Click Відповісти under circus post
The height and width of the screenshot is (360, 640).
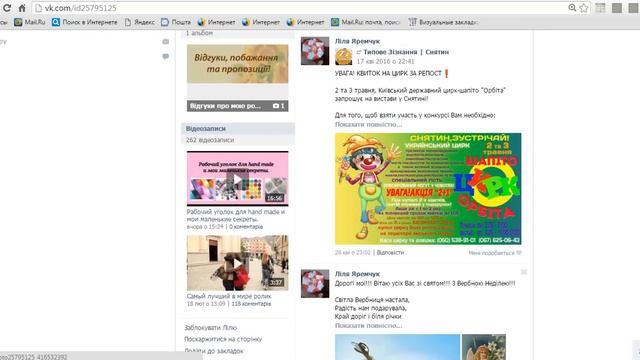pyautogui.click(x=390, y=253)
